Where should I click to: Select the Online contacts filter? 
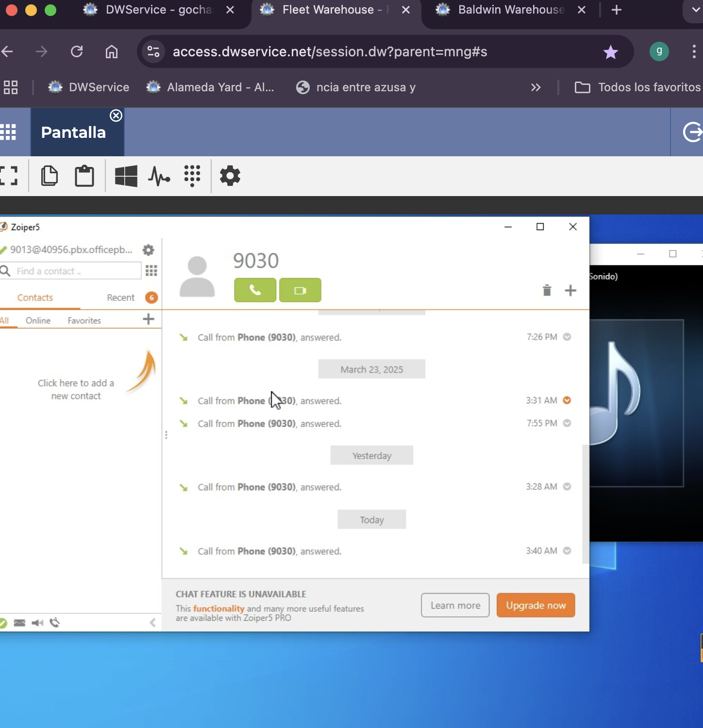[x=38, y=320]
